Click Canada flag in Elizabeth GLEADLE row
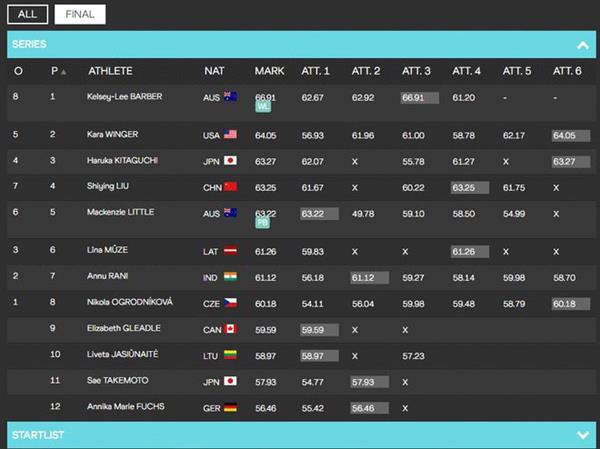 point(230,329)
